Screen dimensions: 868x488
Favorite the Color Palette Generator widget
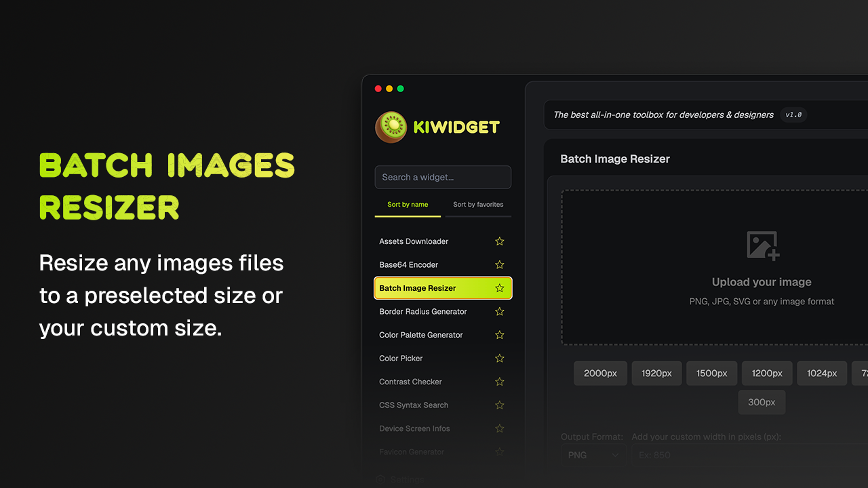pyautogui.click(x=500, y=334)
